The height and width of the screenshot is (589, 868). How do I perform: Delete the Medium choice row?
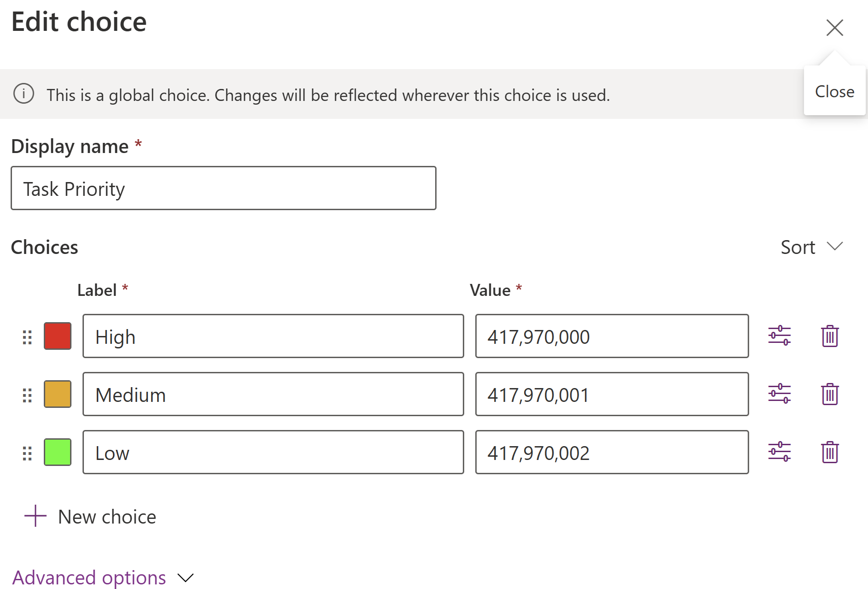(x=829, y=394)
